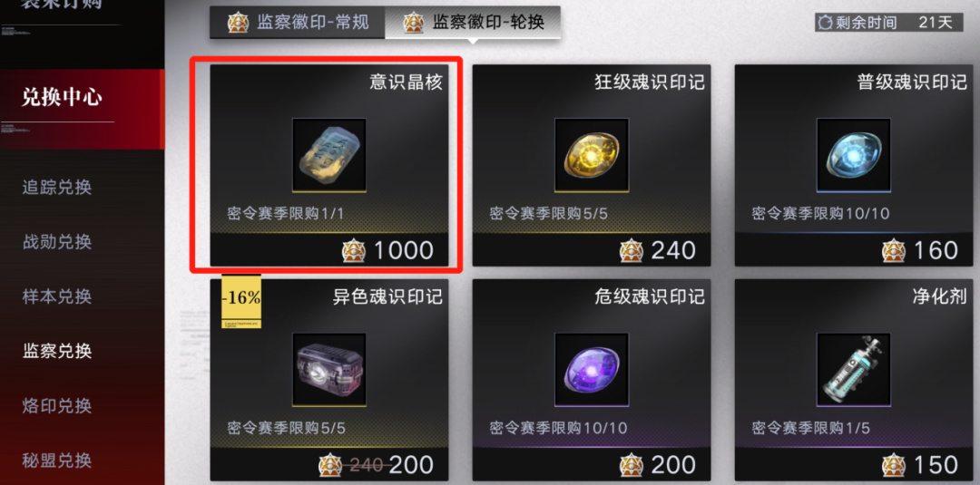Open 战勋兑换 in the sidebar
The height and width of the screenshot is (485, 980).
pos(57,241)
